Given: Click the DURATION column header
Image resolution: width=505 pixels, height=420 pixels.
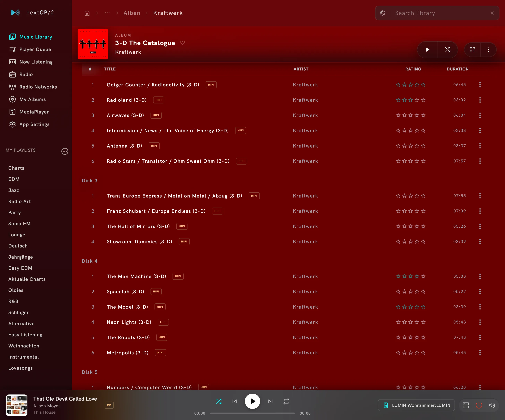Looking at the screenshot, I should [x=458, y=69].
